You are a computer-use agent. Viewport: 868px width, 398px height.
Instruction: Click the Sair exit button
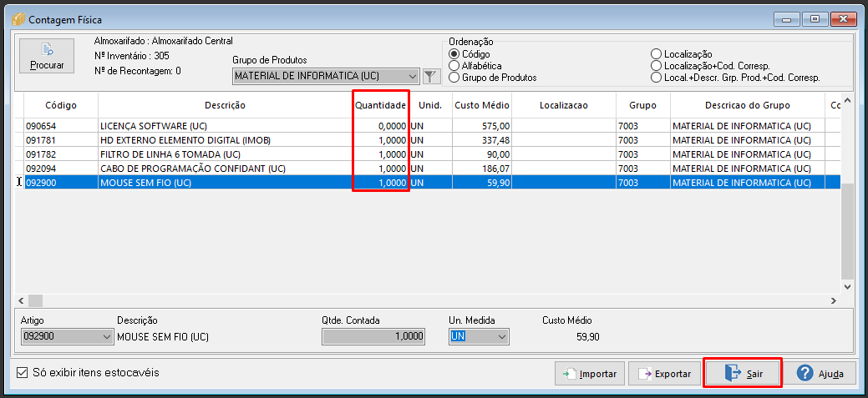coord(743,374)
